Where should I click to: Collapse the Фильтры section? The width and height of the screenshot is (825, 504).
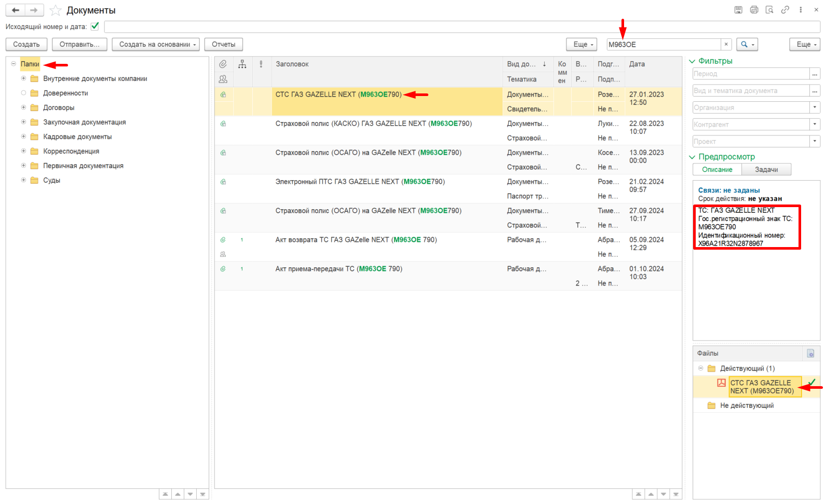[x=692, y=61]
